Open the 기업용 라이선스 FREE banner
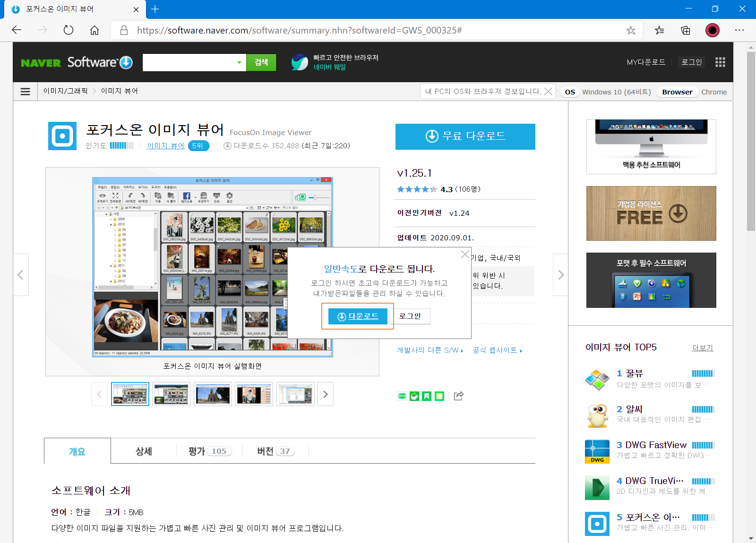The image size is (756, 543). coord(651,213)
